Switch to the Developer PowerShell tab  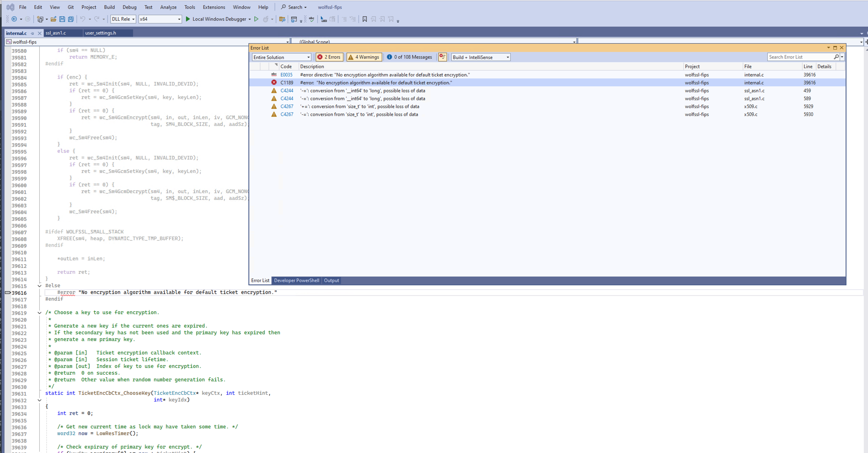coord(296,280)
